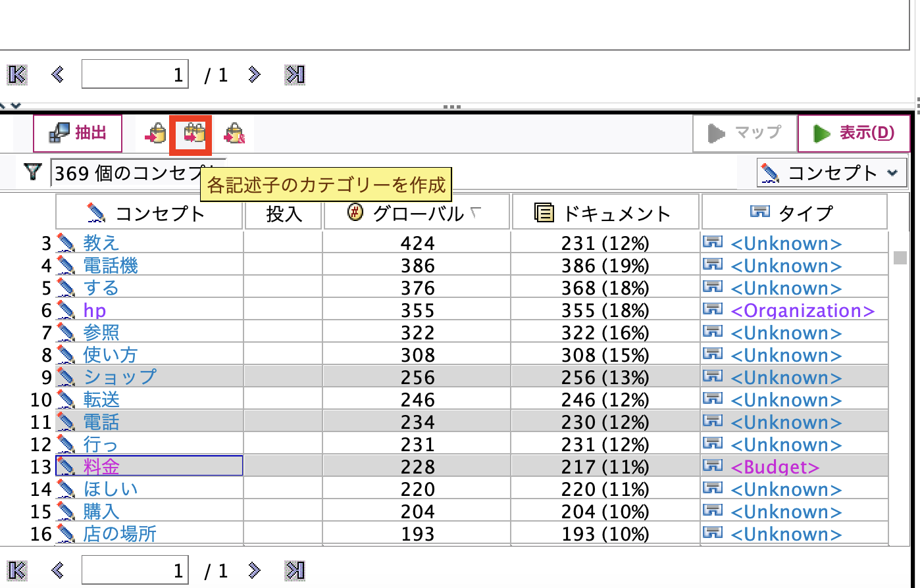The width and height of the screenshot is (920, 588).
Task: Click the filter funnel icon beside the concept count
Action: click(32, 172)
